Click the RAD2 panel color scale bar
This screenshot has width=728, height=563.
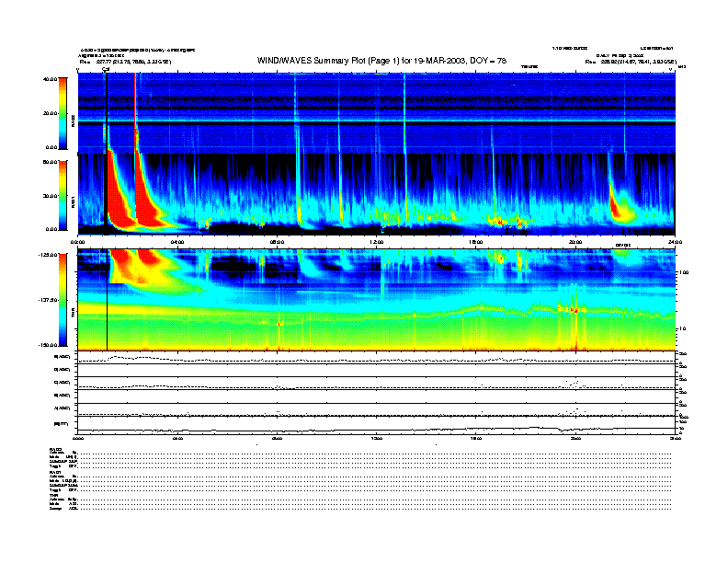tap(63, 114)
